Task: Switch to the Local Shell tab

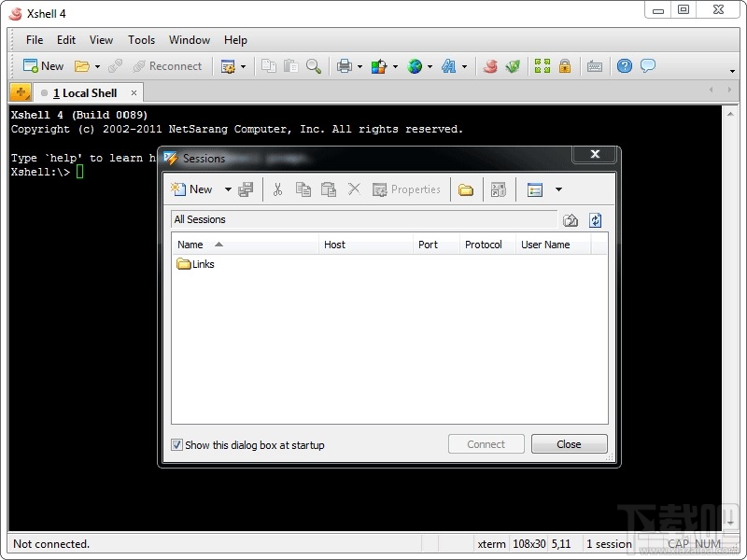Action: pos(86,92)
